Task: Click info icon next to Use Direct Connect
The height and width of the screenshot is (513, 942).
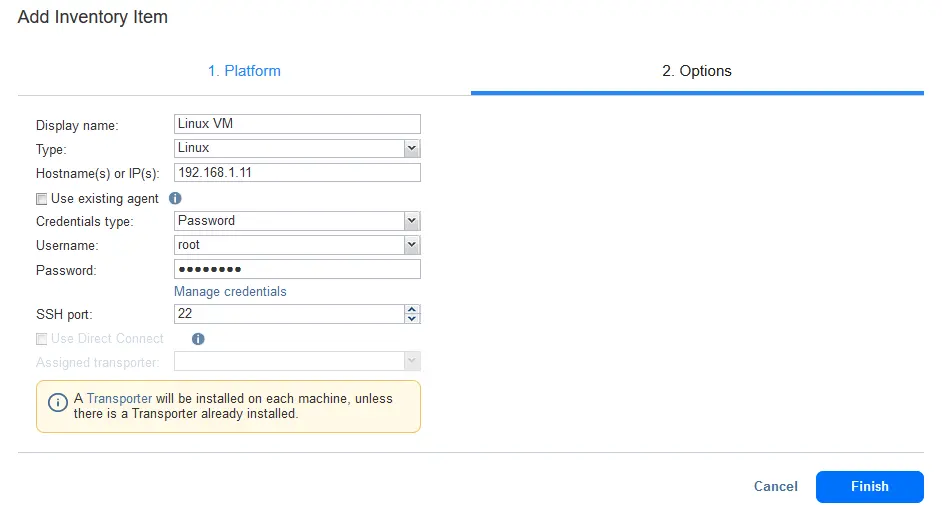Action: 198,339
